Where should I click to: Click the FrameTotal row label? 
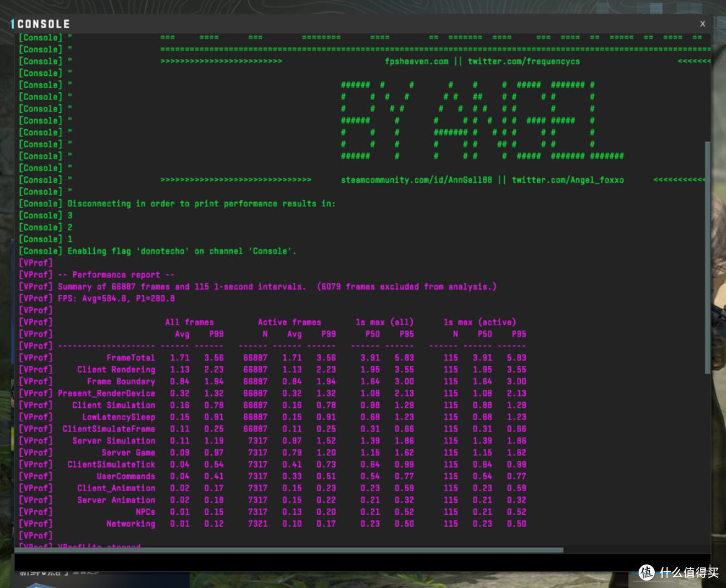tap(130, 358)
